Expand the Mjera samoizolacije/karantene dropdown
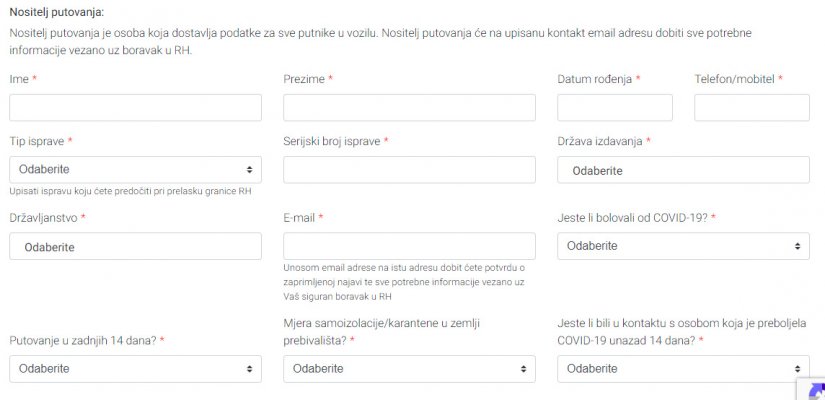825x400 pixels. [x=409, y=369]
